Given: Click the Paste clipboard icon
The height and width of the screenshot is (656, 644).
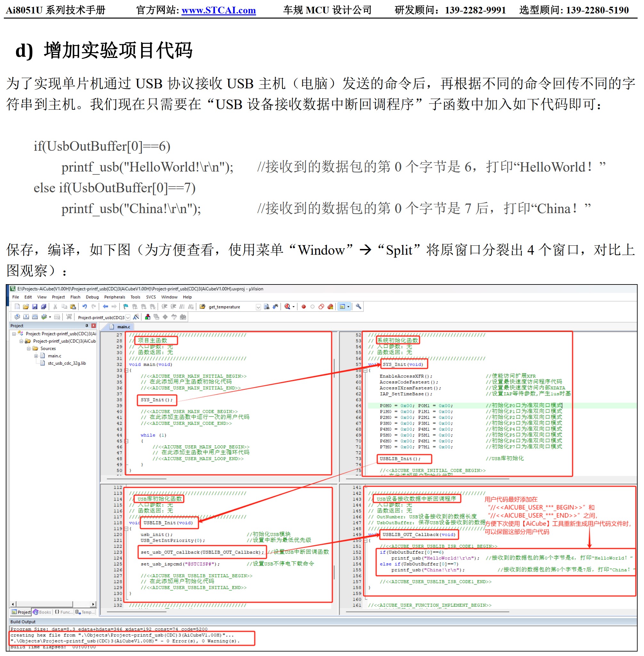Looking at the screenshot, I should [x=73, y=307].
